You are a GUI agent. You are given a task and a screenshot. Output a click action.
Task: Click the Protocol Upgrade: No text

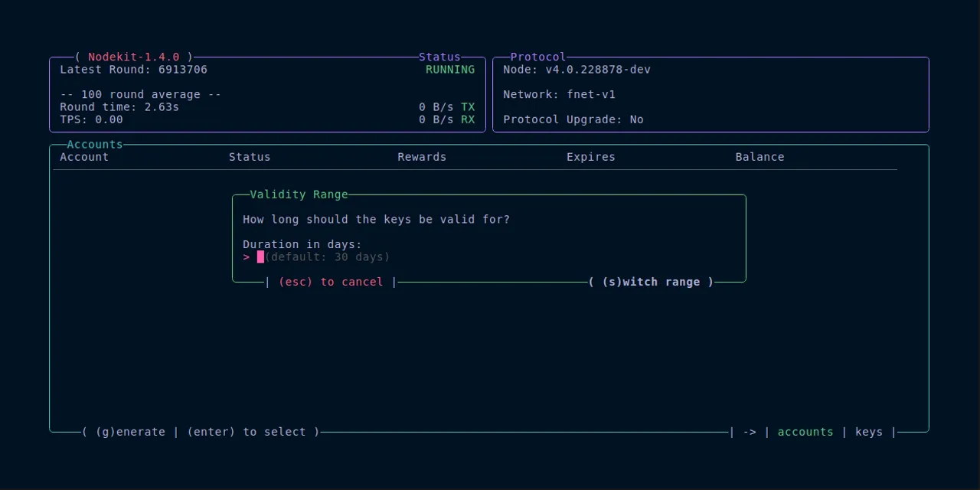[x=573, y=119]
